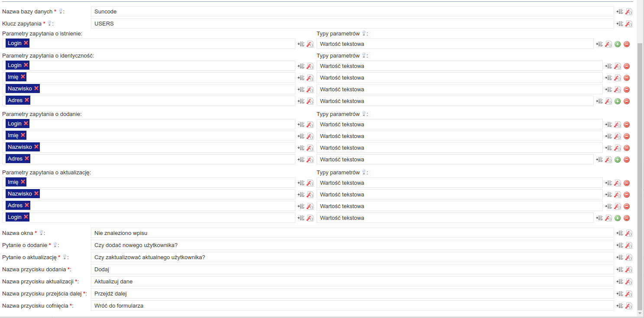The image size is (644, 318).
Task: Click hint lightbulb next to Pytanie o dodanie
Action: coord(55,245)
